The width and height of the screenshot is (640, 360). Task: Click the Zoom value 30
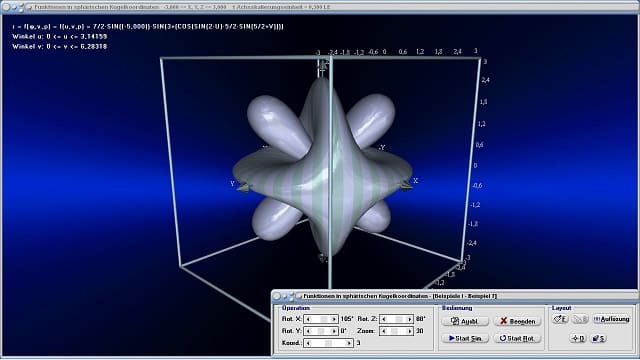point(420,331)
